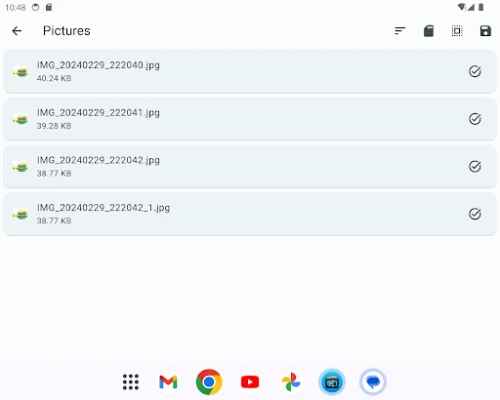Screen dimensions: 500x400
Task: Click the save disk icon
Action: [485, 31]
